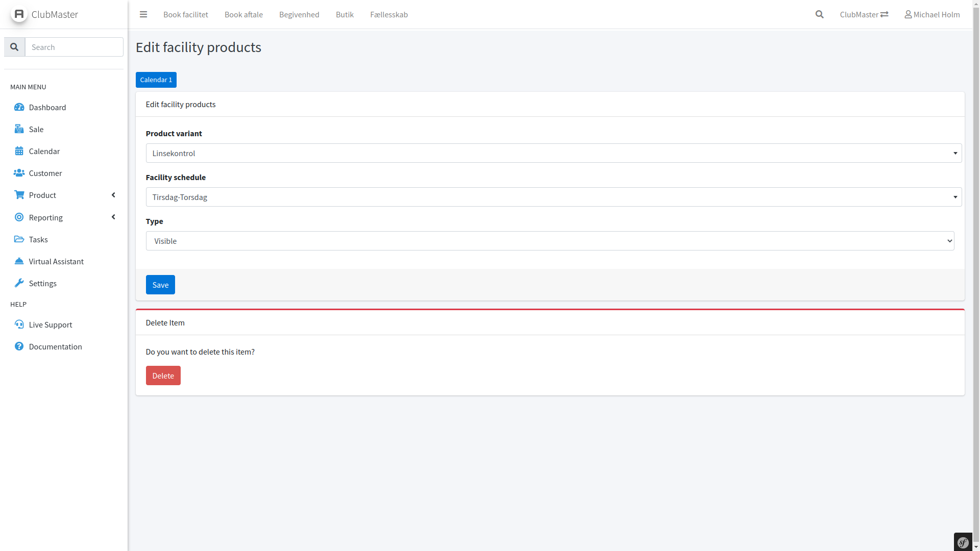Image resolution: width=980 pixels, height=551 pixels.
Task: Open Documentation via its question mark icon
Action: (x=19, y=346)
